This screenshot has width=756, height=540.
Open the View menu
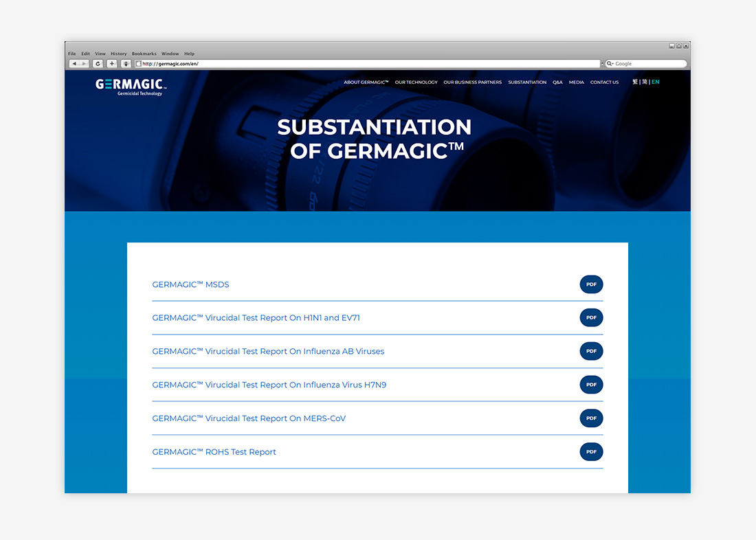(x=100, y=54)
